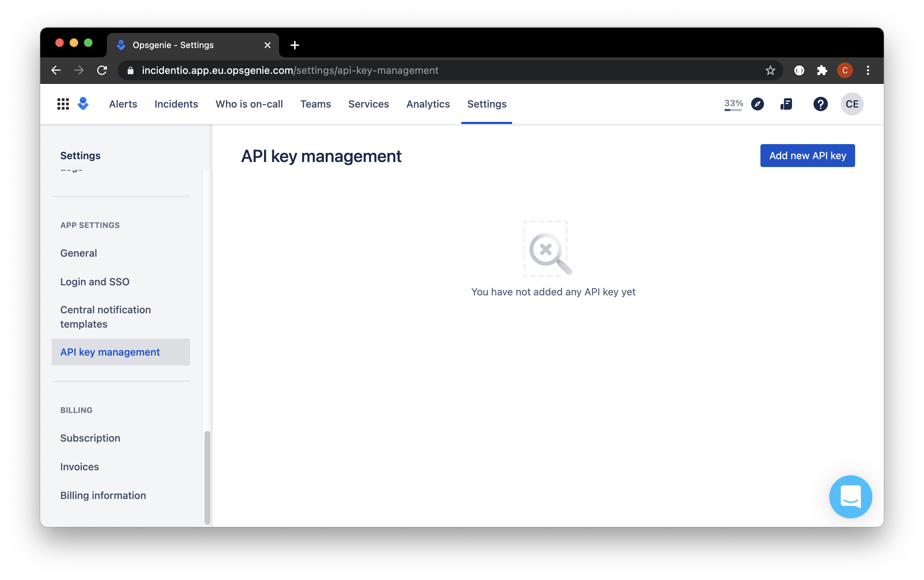The image size is (924, 580).
Task: Open the Analytics tab
Action: point(428,104)
